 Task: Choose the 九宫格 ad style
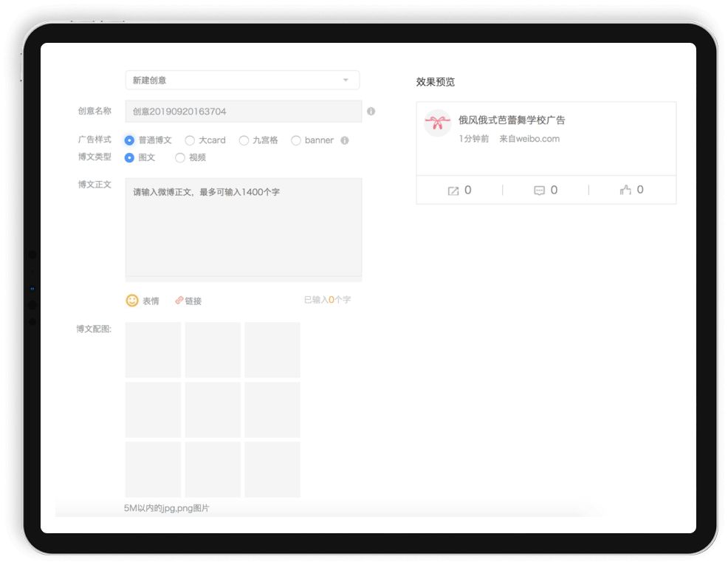[244, 140]
